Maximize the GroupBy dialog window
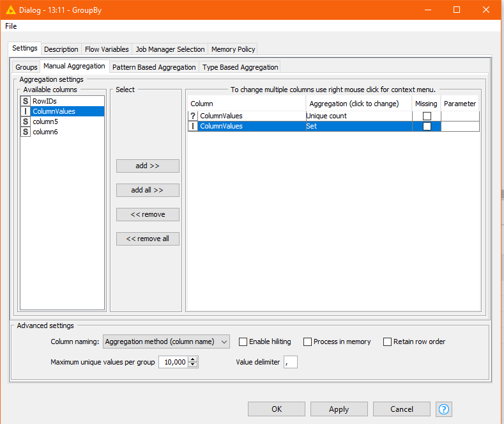Screen dimensions: 504x424 (457, 10)
